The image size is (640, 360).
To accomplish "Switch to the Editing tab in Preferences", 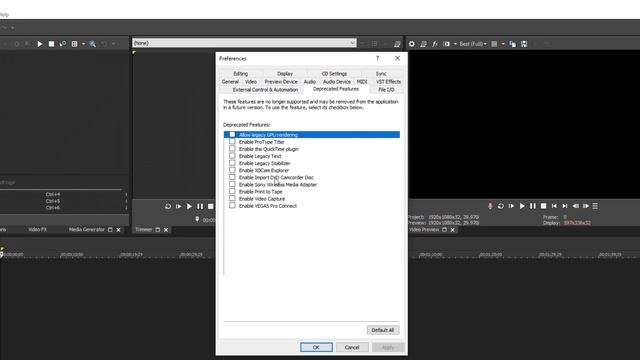I will click(x=240, y=74).
